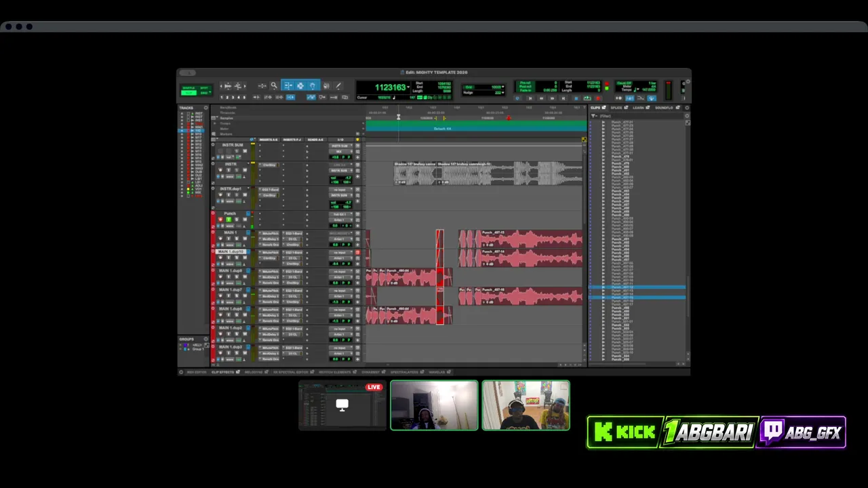Click the Filter field in Clips list
The height and width of the screenshot is (488, 868).
pos(641,116)
